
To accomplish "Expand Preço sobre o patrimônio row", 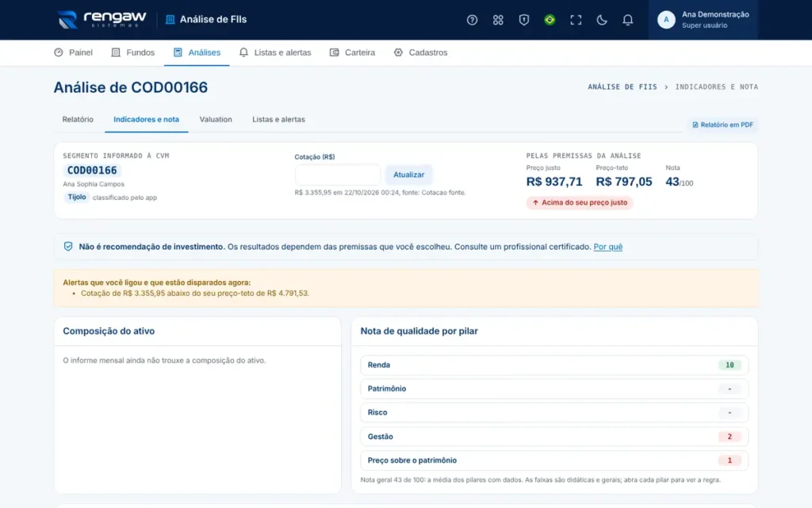I will 554,460.
